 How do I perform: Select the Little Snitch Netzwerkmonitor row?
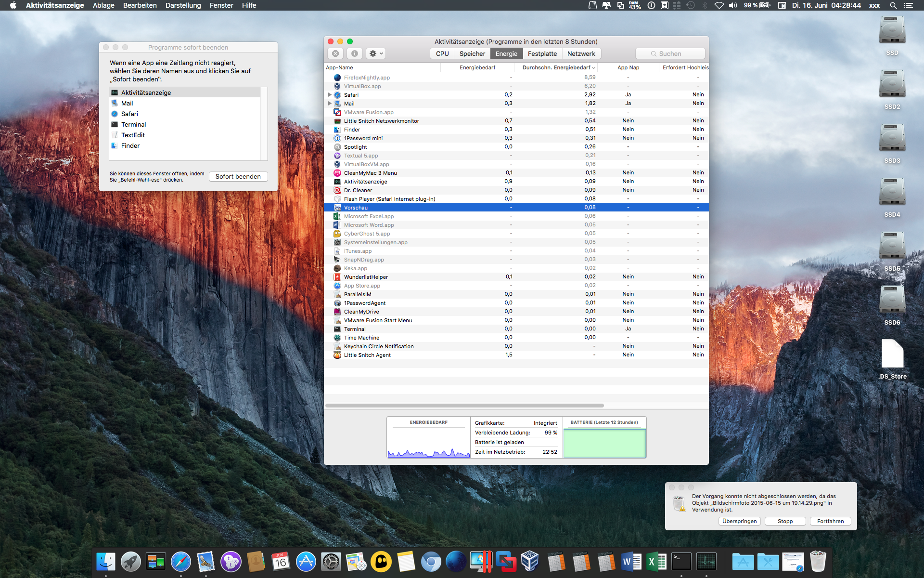point(516,121)
